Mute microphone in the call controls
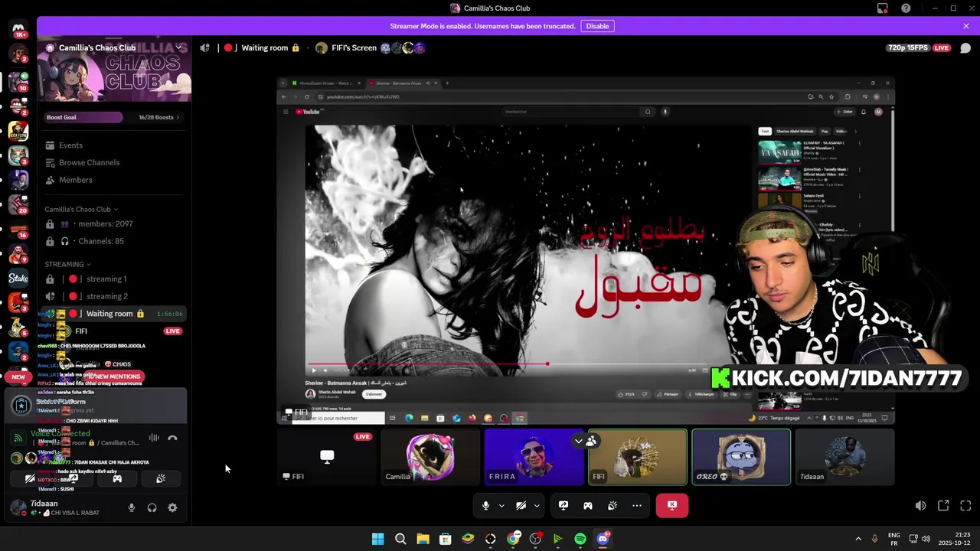The height and width of the screenshot is (551, 980). (x=485, y=505)
